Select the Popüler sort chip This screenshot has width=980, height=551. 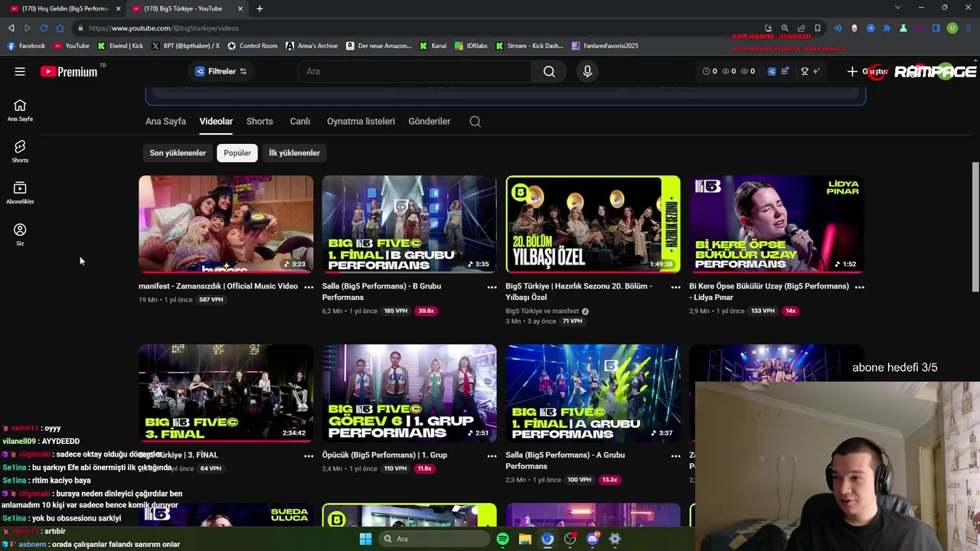point(237,153)
